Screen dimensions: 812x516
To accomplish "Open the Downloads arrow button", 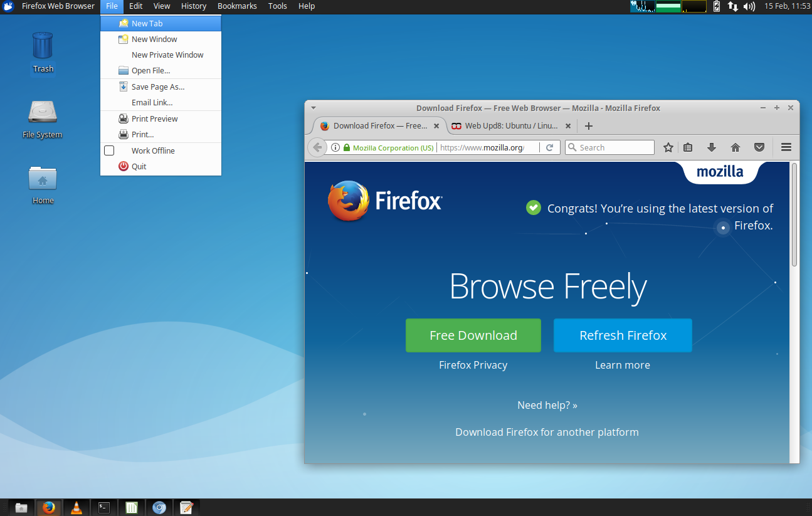I will [x=712, y=147].
